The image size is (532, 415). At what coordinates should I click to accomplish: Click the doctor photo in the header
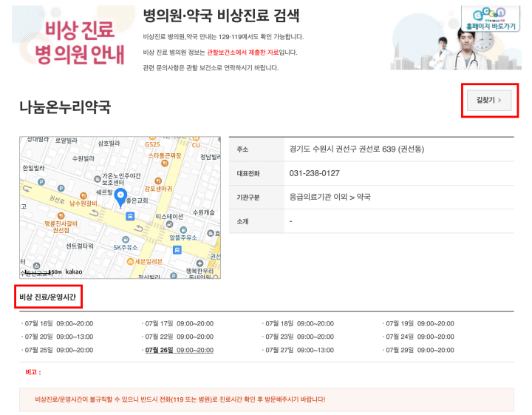(466, 50)
